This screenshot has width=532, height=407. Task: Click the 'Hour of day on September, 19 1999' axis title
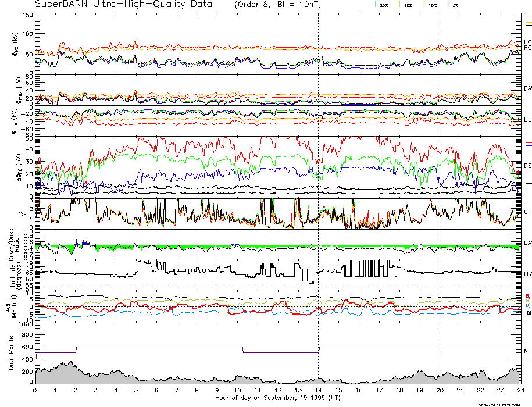click(x=278, y=398)
